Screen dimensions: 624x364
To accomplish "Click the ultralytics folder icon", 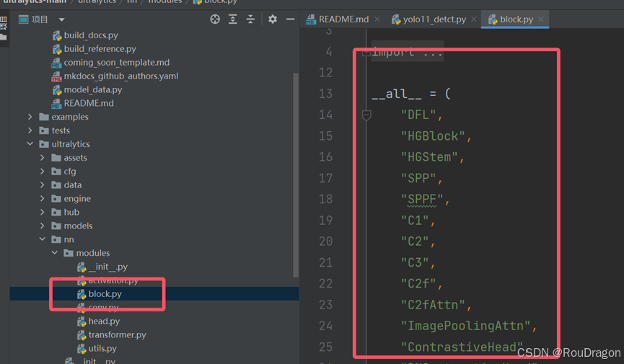I will (44, 144).
